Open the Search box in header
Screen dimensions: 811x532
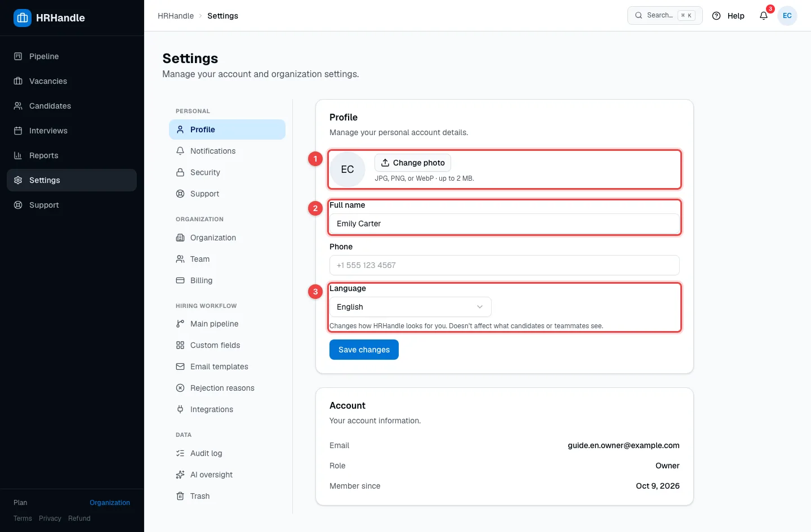[x=665, y=15]
